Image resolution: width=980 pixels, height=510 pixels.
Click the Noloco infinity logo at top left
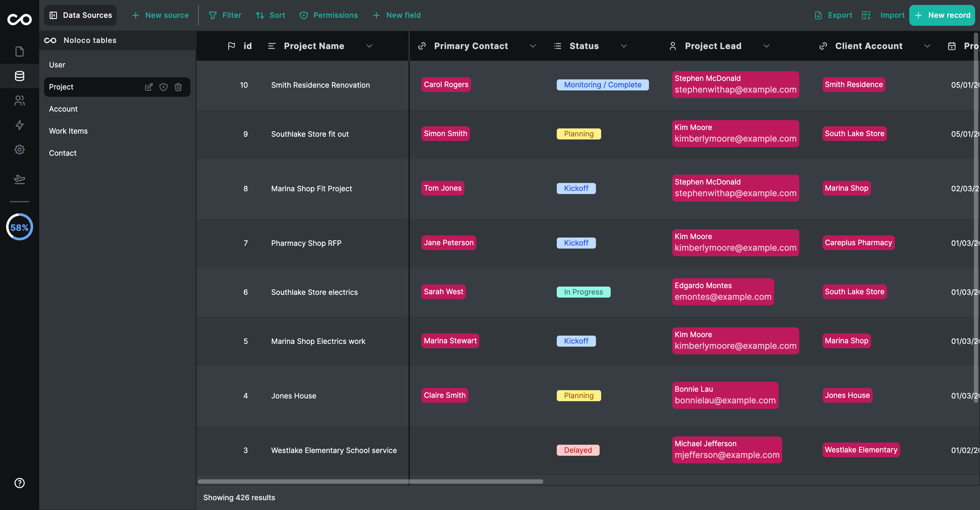click(x=19, y=19)
